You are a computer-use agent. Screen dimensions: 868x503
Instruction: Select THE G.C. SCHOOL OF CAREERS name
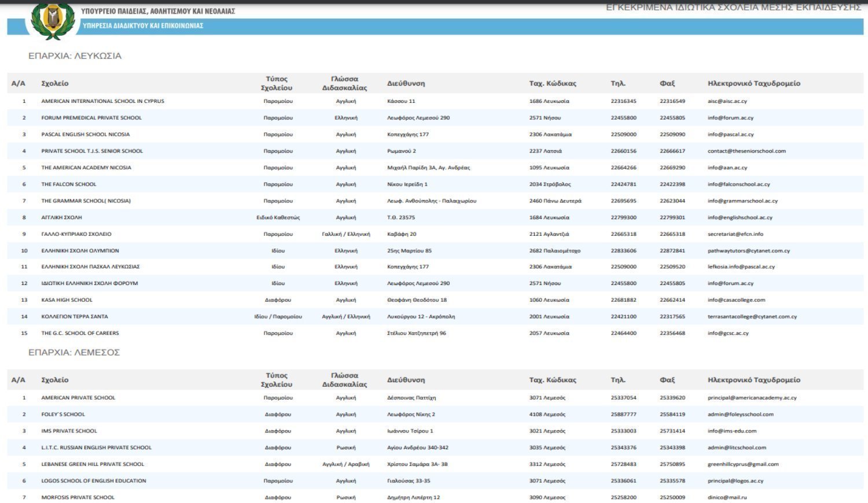tap(80, 334)
